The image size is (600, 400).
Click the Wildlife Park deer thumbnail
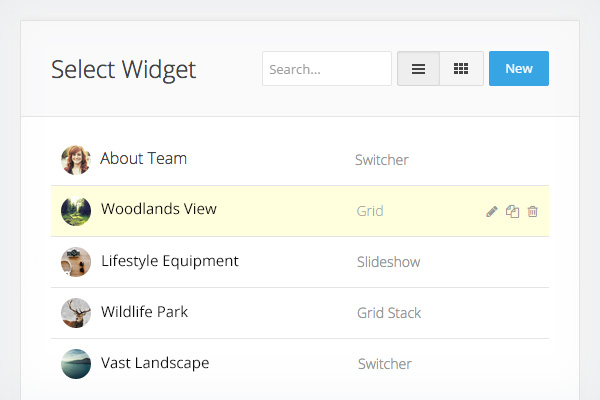coord(76,313)
